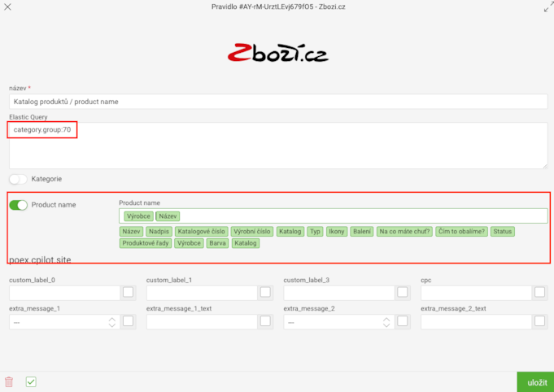Click the Zbozi.cz logo
This screenshot has height=392, width=554.
point(278,53)
